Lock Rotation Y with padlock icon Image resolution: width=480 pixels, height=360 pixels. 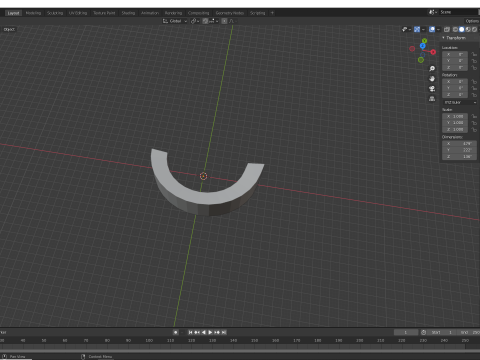pyautogui.click(x=474, y=88)
